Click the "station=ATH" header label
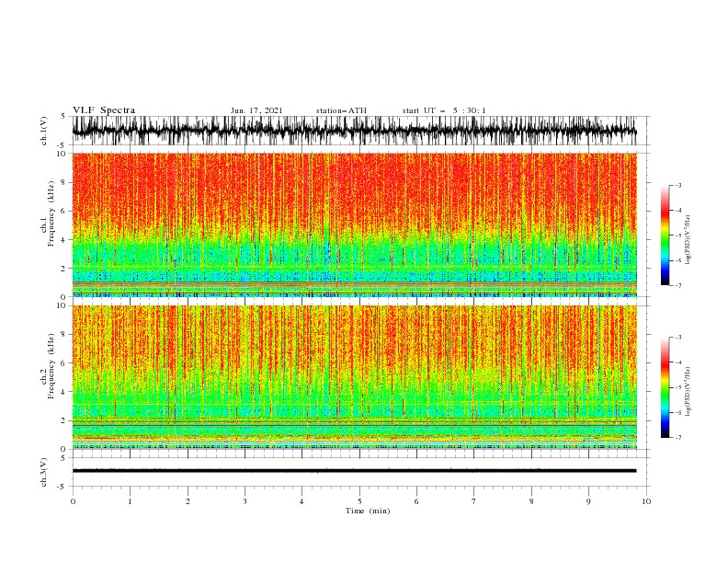728x563 pixels. tap(341, 110)
